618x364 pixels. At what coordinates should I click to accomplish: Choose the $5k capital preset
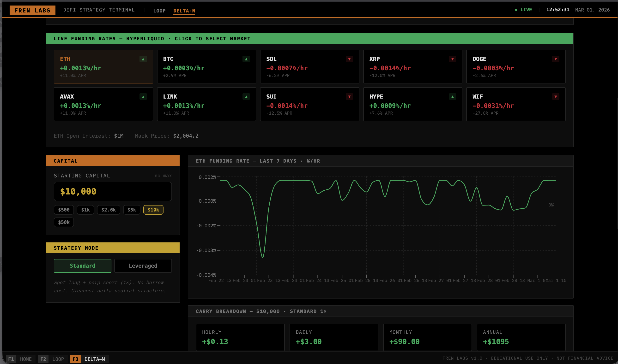coord(132,210)
